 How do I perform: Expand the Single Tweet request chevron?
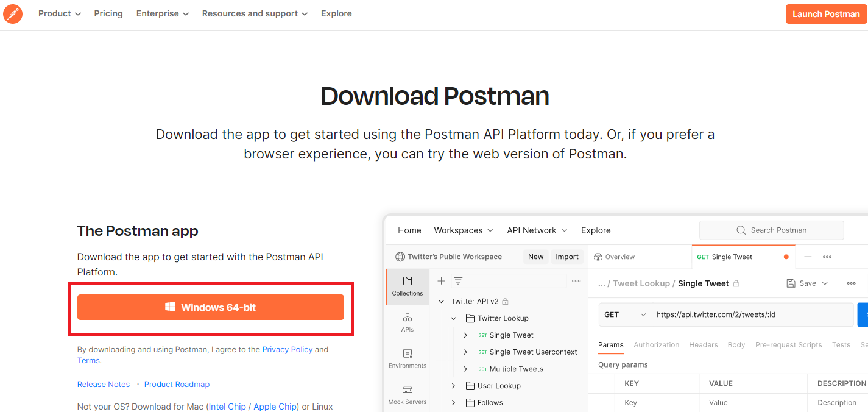click(465, 335)
